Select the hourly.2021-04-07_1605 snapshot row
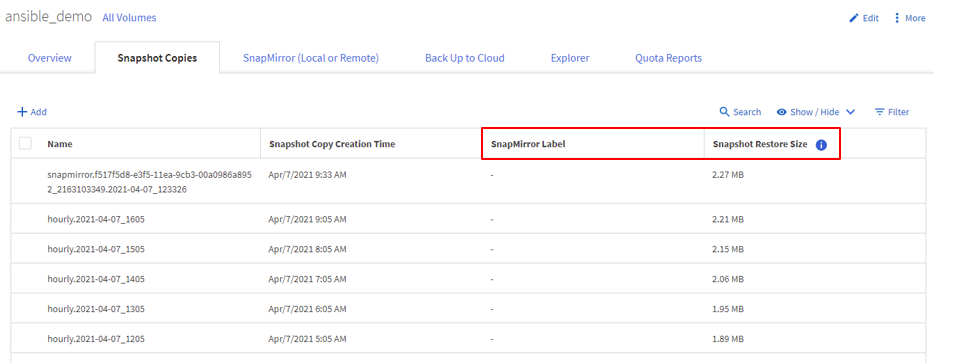This screenshot has width=962, height=363. (468, 219)
